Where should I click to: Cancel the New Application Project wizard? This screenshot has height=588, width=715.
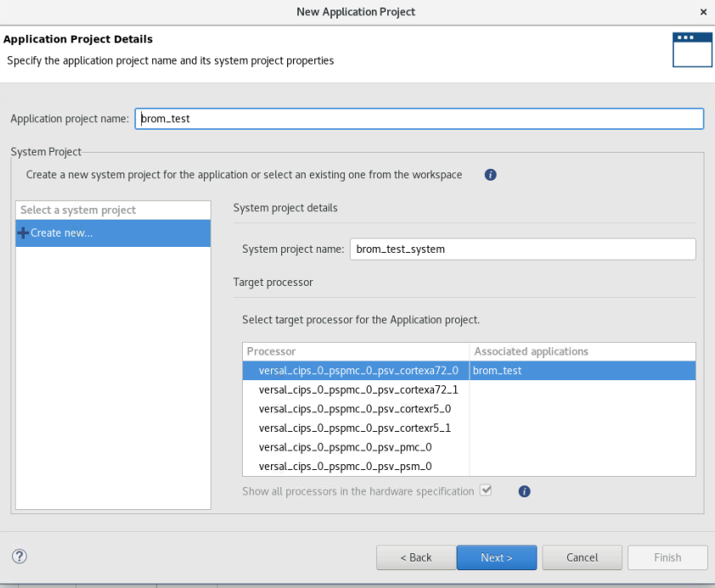(582, 557)
